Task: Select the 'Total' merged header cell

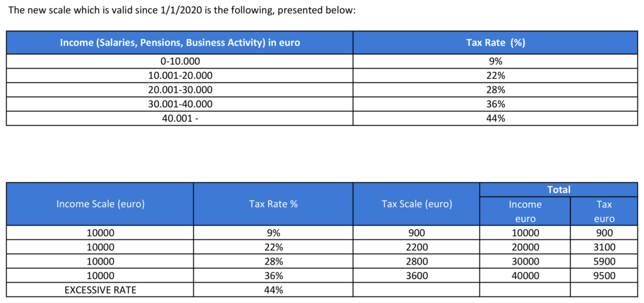Action: pos(558,190)
